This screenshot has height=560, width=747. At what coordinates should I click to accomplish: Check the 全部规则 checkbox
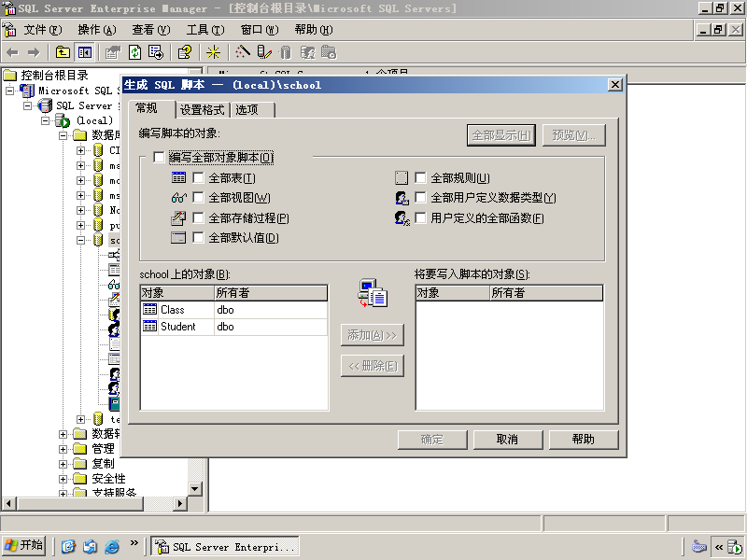(x=420, y=177)
